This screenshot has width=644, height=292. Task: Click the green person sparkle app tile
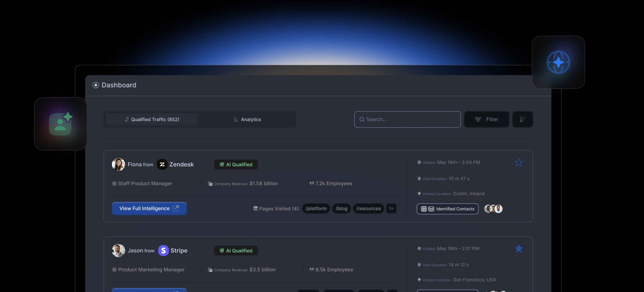tap(60, 124)
